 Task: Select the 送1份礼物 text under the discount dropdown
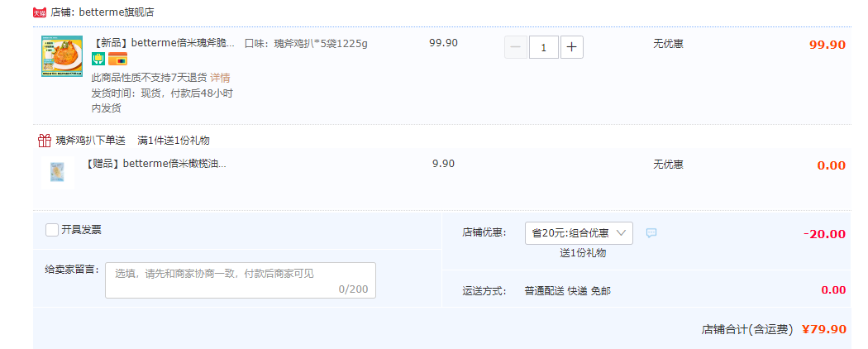click(583, 253)
